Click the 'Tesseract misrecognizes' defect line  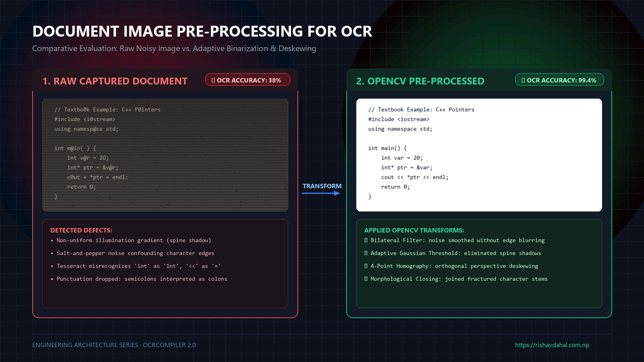[136, 266]
